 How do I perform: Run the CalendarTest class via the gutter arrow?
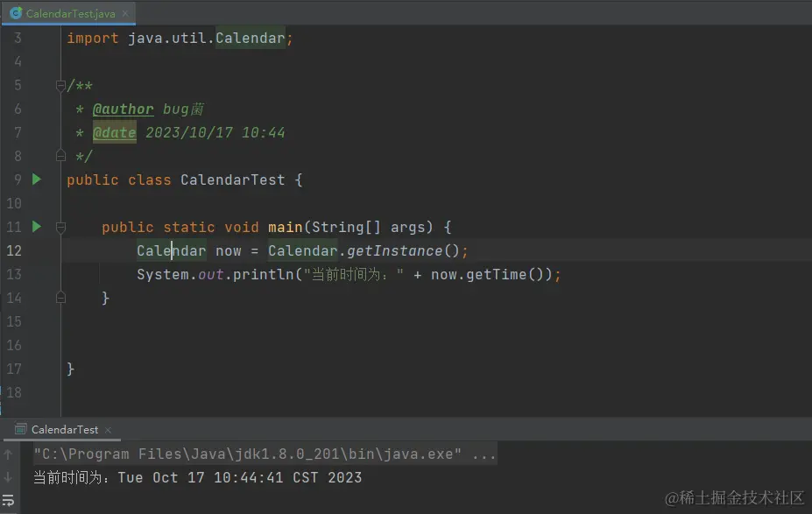point(36,180)
